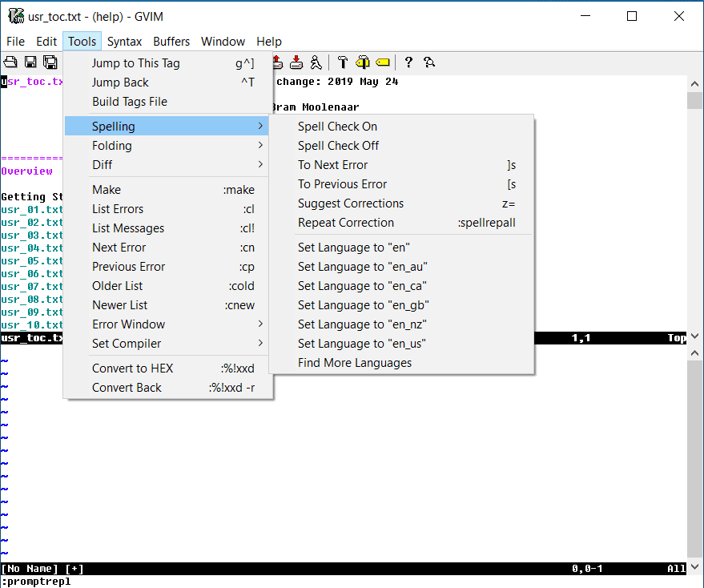
Task: Click the Overview heading text
Action: click(27, 171)
